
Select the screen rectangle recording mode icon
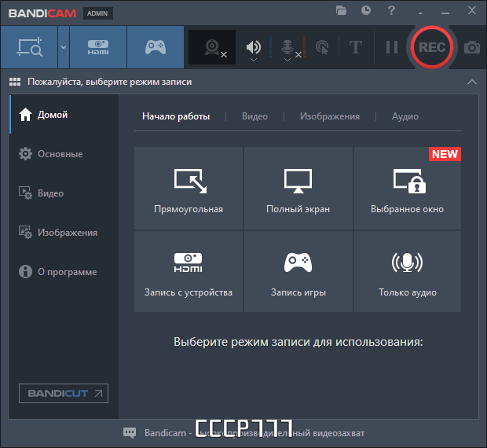click(x=29, y=47)
